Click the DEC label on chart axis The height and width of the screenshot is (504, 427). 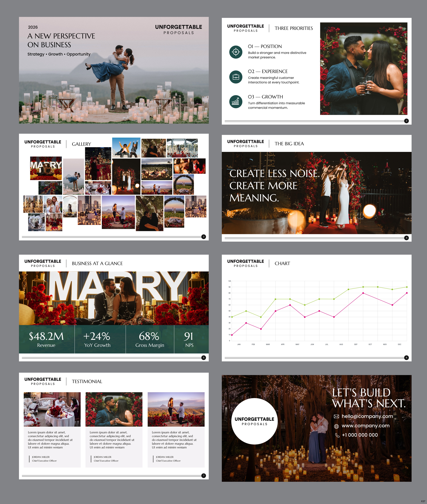pyautogui.click(x=399, y=344)
